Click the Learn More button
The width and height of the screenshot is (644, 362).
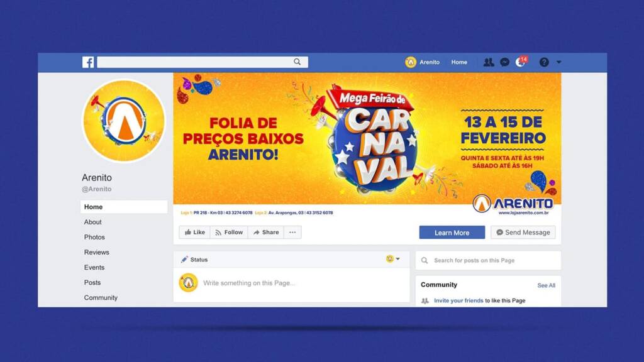(452, 233)
